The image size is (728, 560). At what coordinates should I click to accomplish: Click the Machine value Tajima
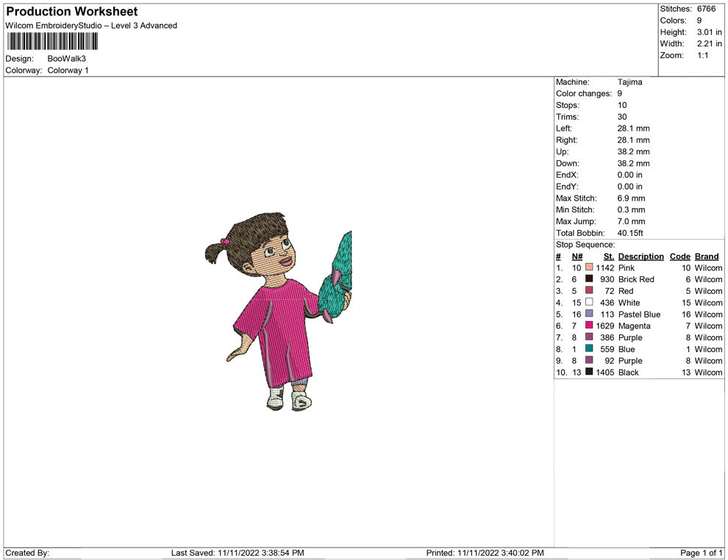(x=629, y=82)
